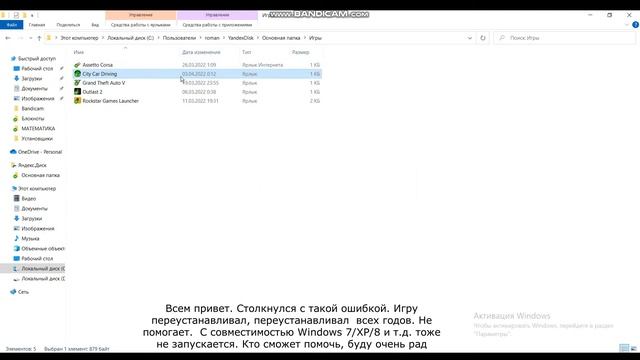Collapse the ribbon with the chevron
This screenshot has width=640, height=360.
click(627, 25)
